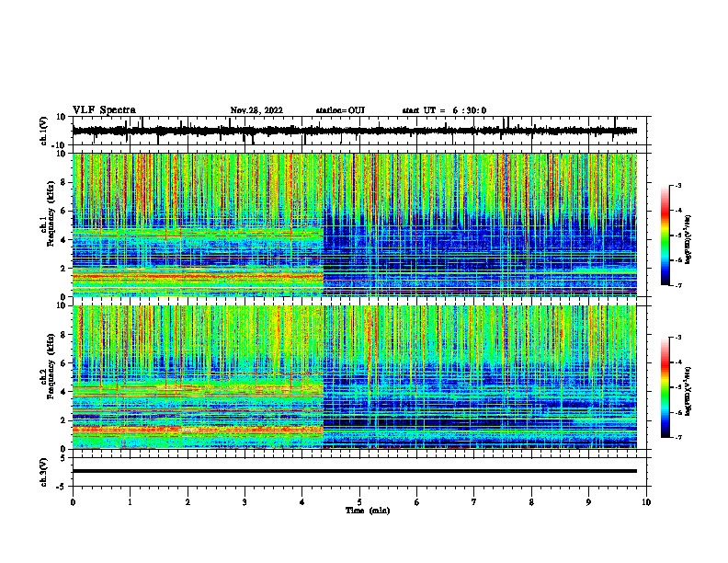728x563 pixels.
Task: Click time axis tick label "7"
Action: pyautogui.click(x=474, y=502)
